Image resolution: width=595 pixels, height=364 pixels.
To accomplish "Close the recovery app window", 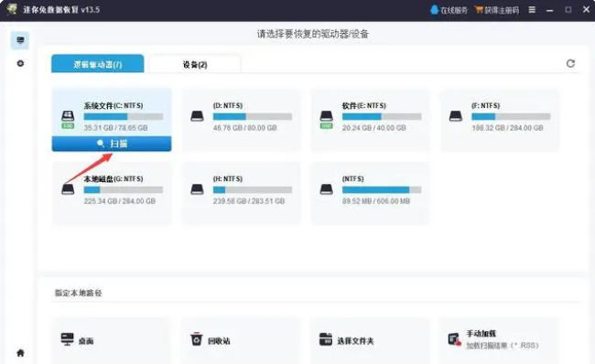I will (586, 9).
